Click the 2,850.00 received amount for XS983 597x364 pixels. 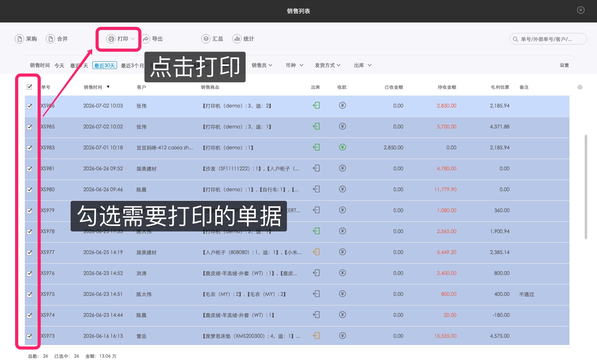coord(393,148)
